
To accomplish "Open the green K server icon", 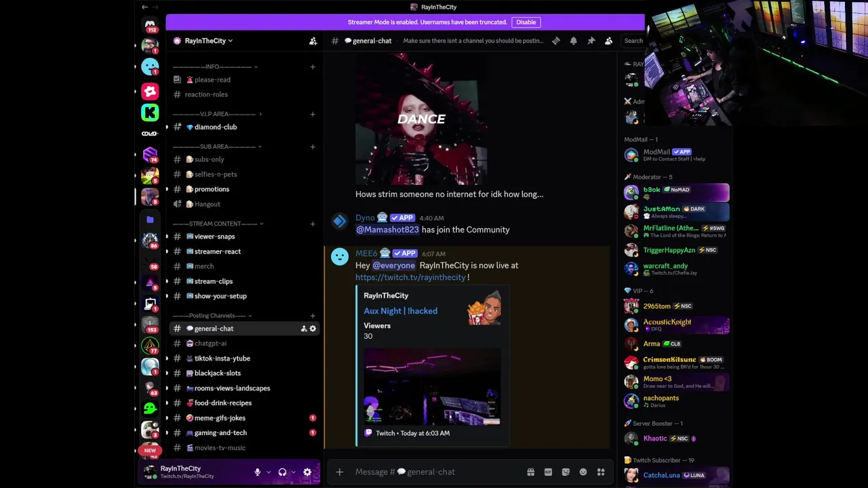I will (x=150, y=113).
